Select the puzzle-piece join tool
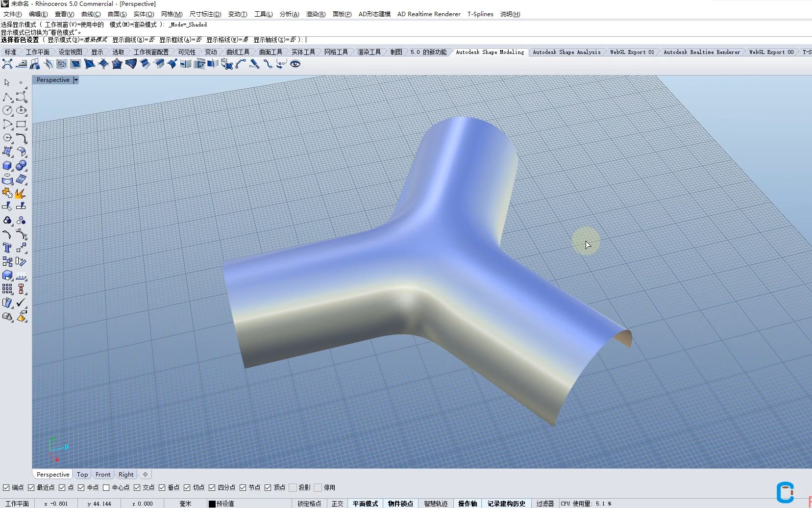 [x=7, y=193]
